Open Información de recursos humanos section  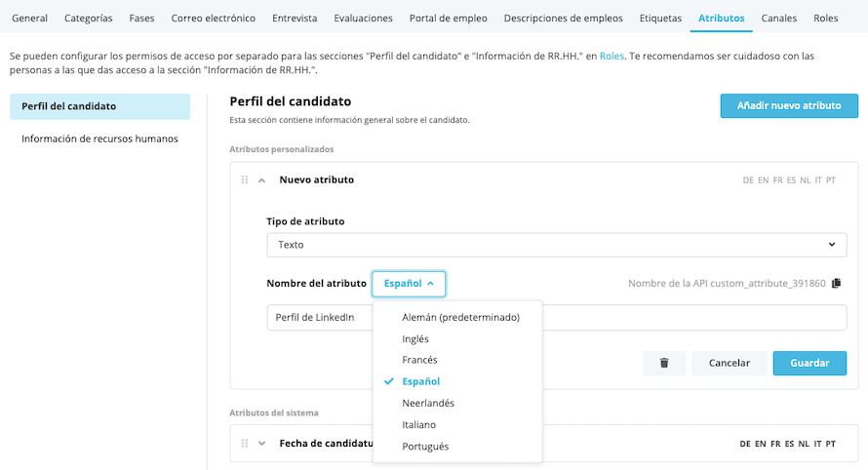[99, 138]
